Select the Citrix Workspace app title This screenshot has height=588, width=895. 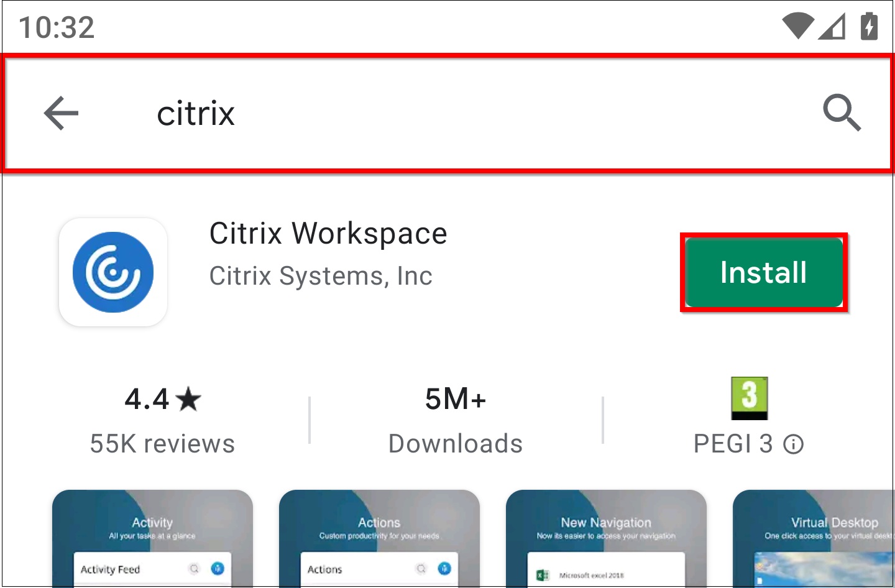(328, 233)
